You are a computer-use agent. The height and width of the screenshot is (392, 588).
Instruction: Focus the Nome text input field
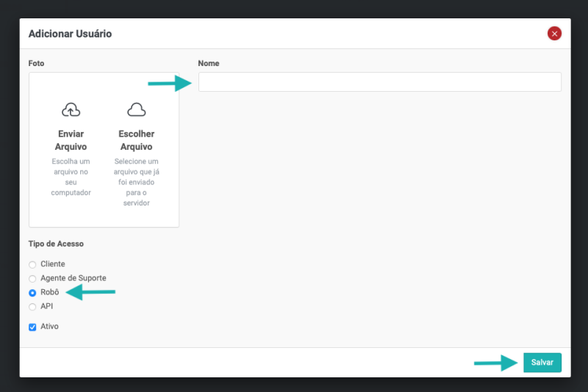click(379, 82)
